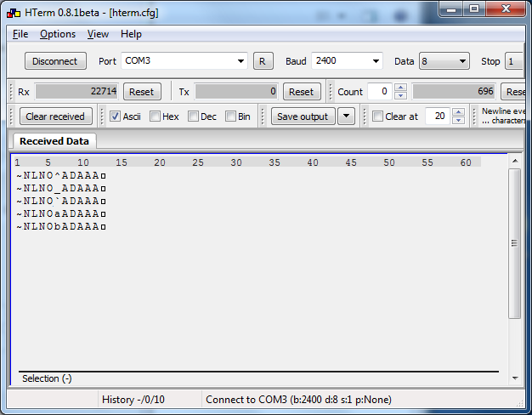Screen dimensions: 532x415
Task: Open the Save output arrow menu
Action: coord(346,117)
